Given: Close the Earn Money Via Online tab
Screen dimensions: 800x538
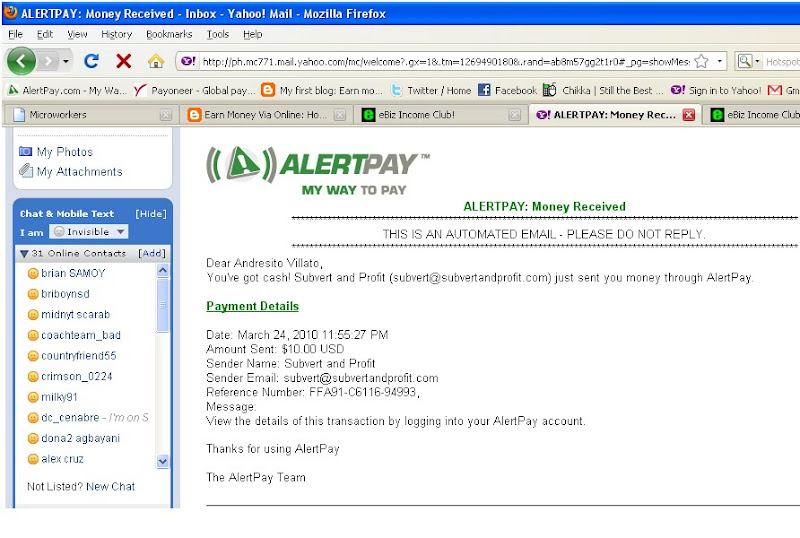Looking at the screenshot, I should [x=340, y=115].
